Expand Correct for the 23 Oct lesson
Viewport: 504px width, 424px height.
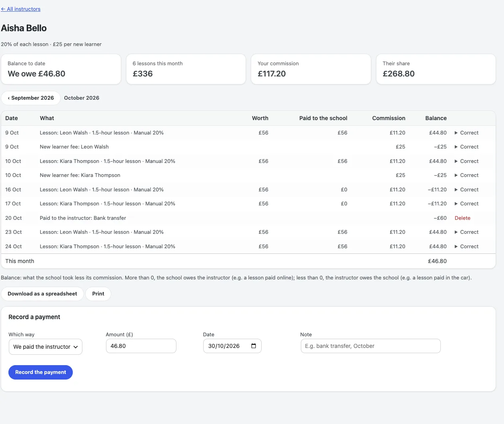click(466, 232)
